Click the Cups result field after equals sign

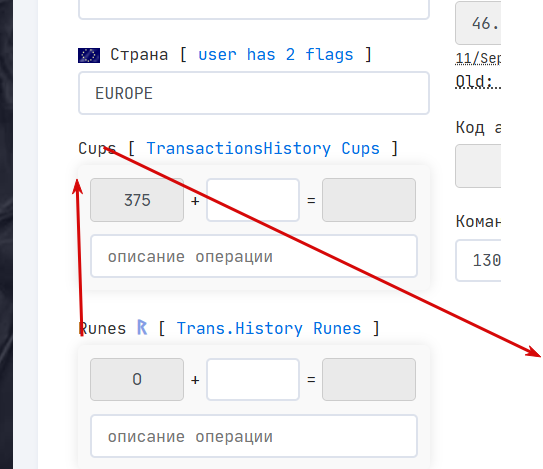[x=369, y=200]
